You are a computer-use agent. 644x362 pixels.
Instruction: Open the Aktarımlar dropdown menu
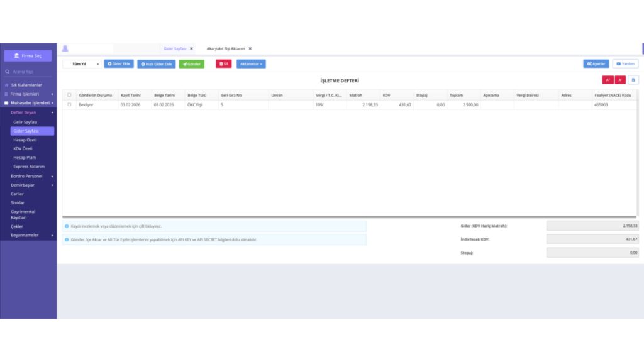click(251, 64)
